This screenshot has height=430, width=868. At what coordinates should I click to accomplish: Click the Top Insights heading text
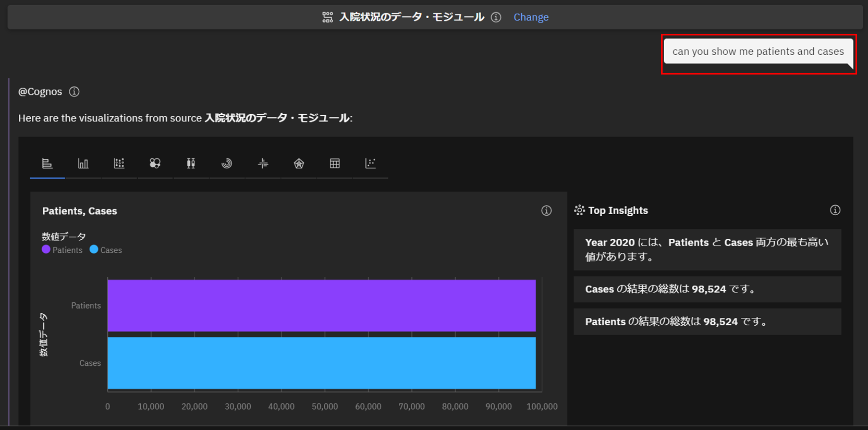click(618, 211)
